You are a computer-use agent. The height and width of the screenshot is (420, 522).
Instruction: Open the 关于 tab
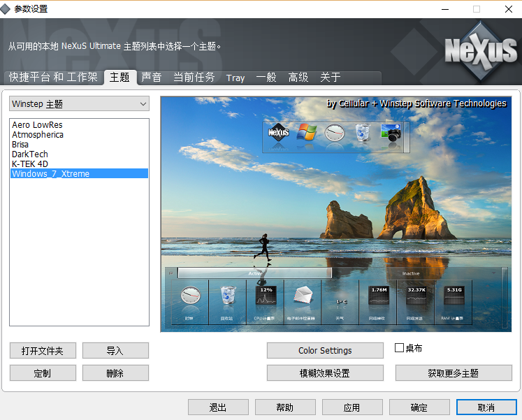(x=331, y=77)
